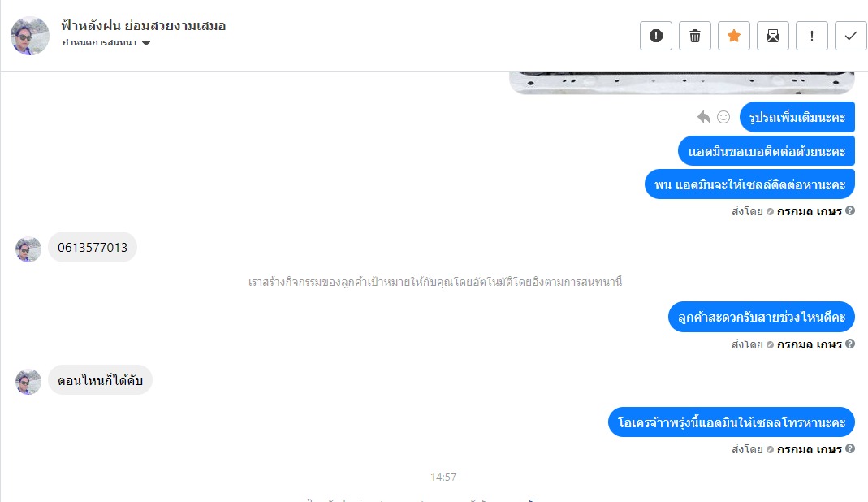This screenshot has width=868, height=502.
Task: Mark conversation done with the checkmark
Action: [x=851, y=36]
